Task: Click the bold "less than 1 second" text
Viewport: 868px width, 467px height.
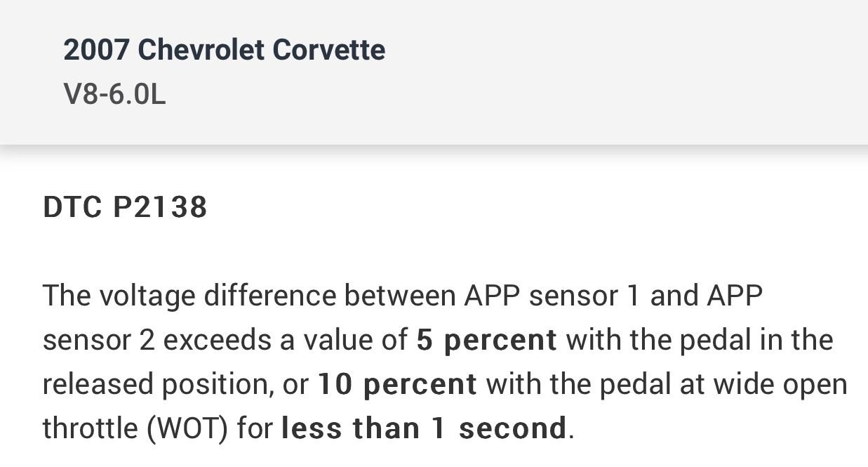Action: click(x=424, y=428)
